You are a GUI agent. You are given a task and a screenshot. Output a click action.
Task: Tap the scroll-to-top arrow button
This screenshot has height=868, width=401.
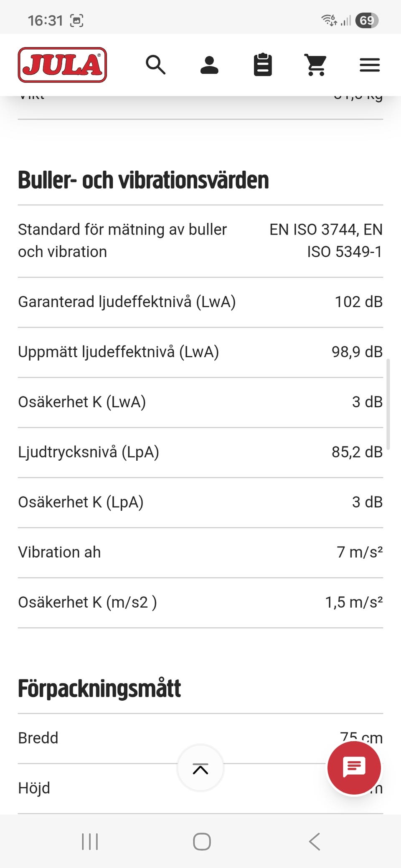click(200, 768)
